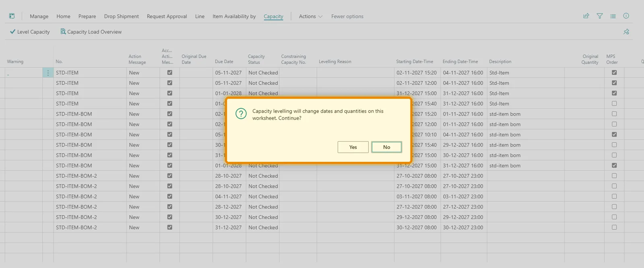Screen dimensions: 644x268
Task: Select due date 05-11-2027 in first row
Action: click(228, 73)
